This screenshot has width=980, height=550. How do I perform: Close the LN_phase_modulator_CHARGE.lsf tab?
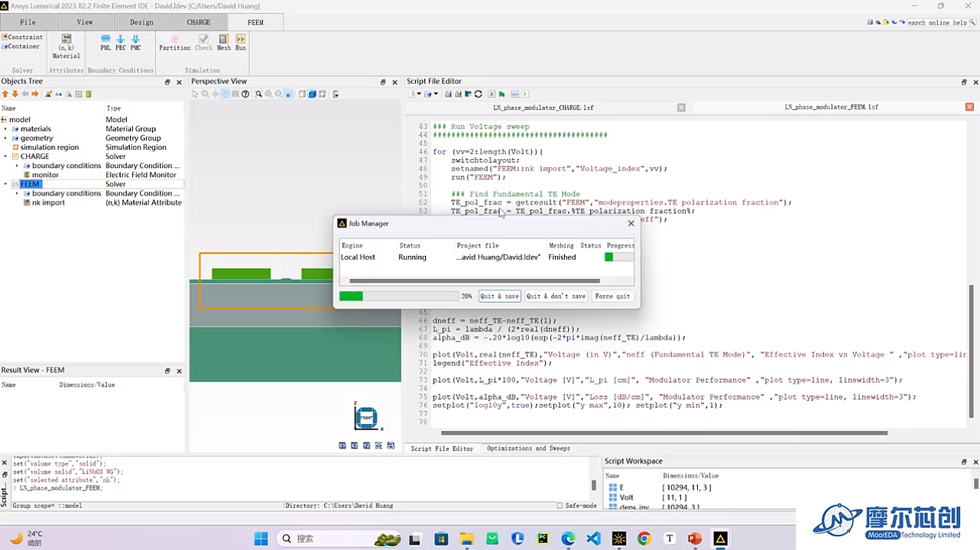[681, 108]
